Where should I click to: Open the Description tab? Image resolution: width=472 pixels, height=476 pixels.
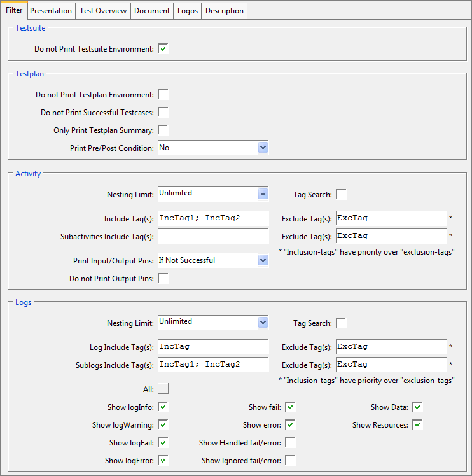pyautogui.click(x=224, y=11)
